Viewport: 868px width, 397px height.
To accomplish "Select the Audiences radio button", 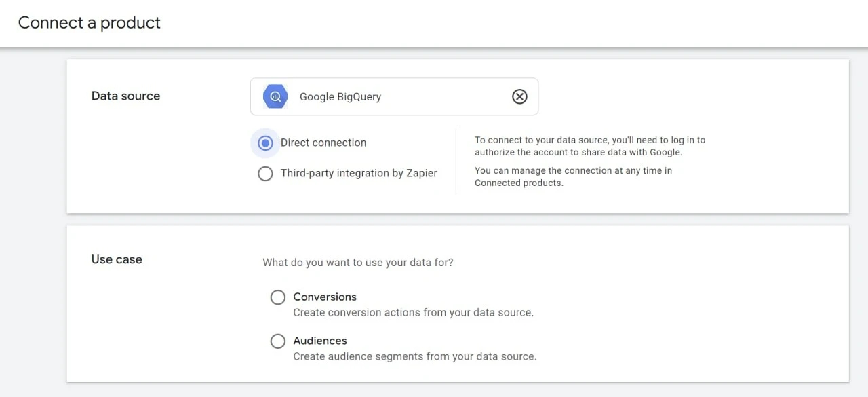I will tap(278, 341).
